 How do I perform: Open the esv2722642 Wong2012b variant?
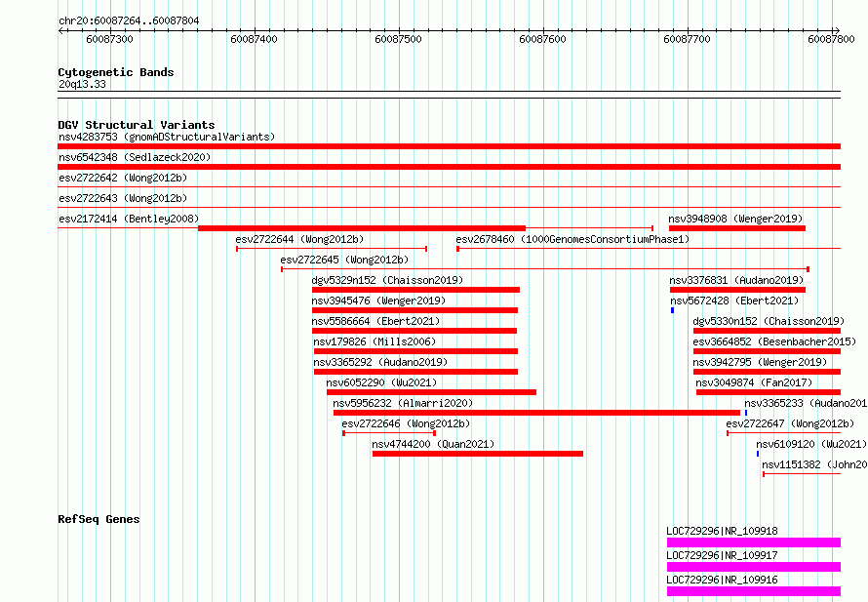123,178
